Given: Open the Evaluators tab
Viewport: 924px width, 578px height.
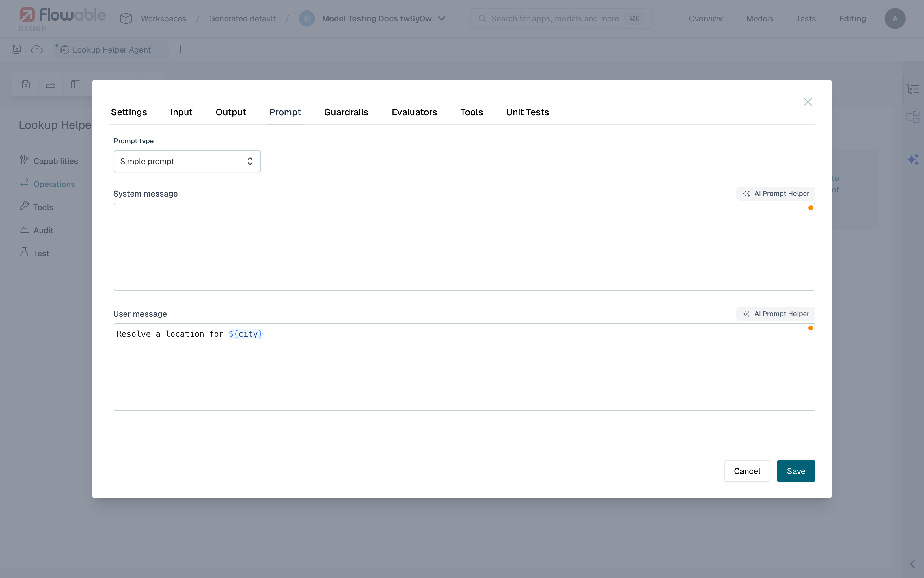Looking at the screenshot, I should click(x=414, y=112).
